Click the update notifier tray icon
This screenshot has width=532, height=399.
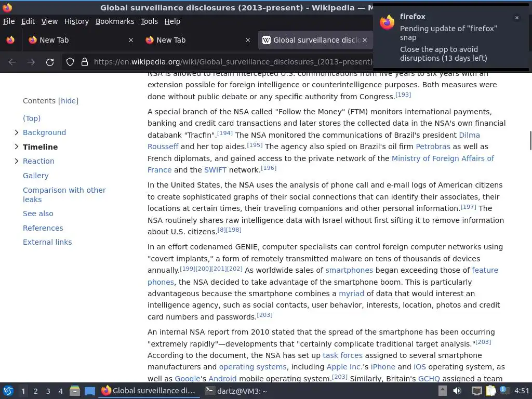(504, 390)
